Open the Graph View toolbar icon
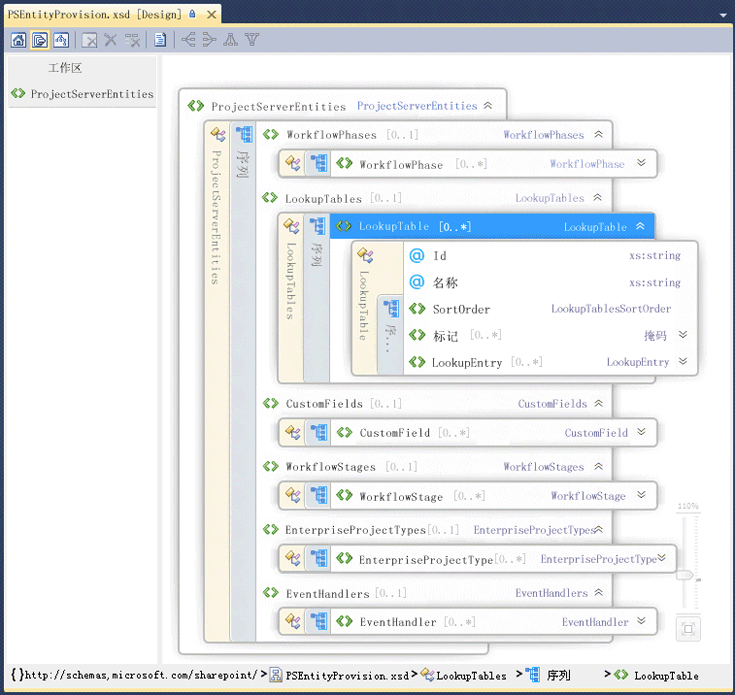This screenshot has width=735, height=695. [61, 40]
